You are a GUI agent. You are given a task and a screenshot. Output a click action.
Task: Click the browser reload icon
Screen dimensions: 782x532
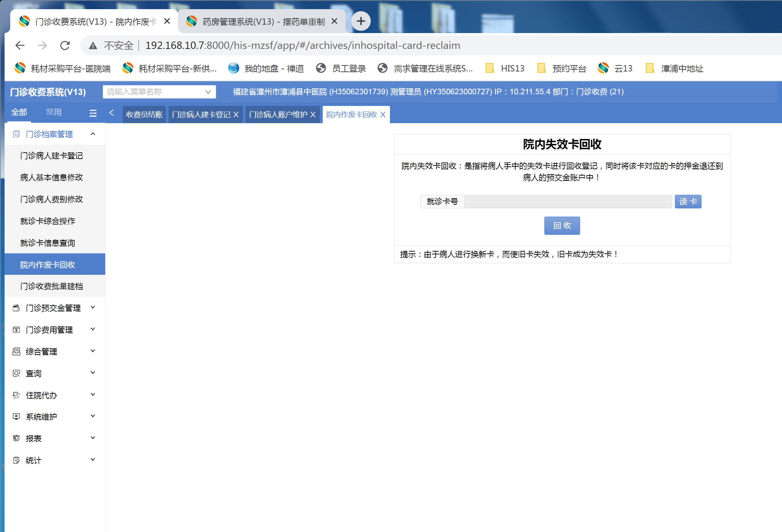pyautogui.click(x=65, y=45)
